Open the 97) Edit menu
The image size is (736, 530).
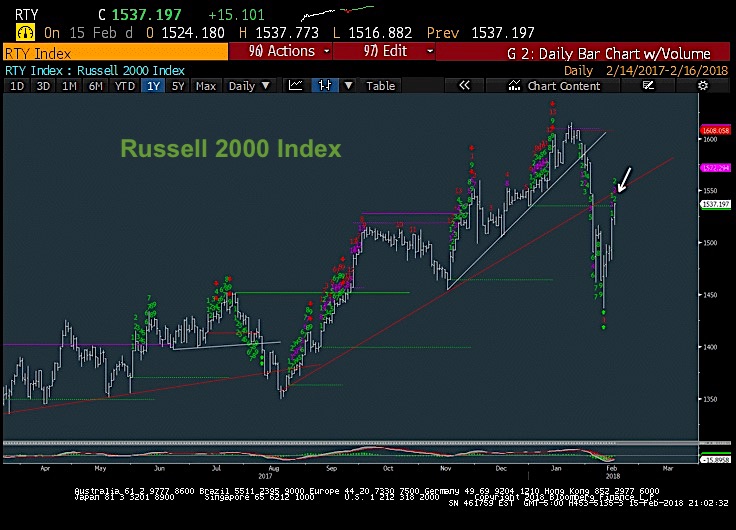coord(385,51)
